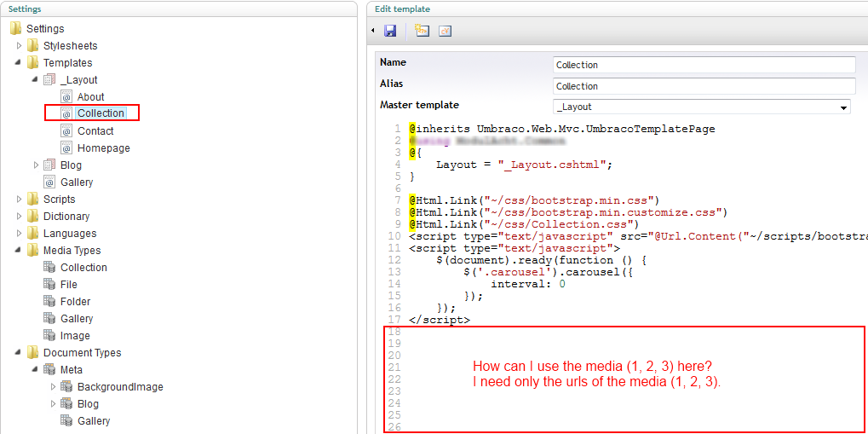
Task: Click the Collection template icon
Action: coord(67,113)
